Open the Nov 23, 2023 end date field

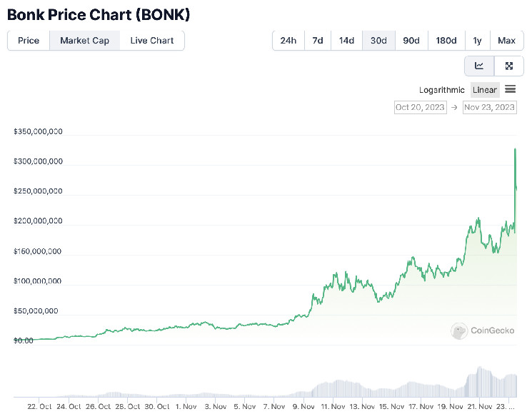click(489, 107)
